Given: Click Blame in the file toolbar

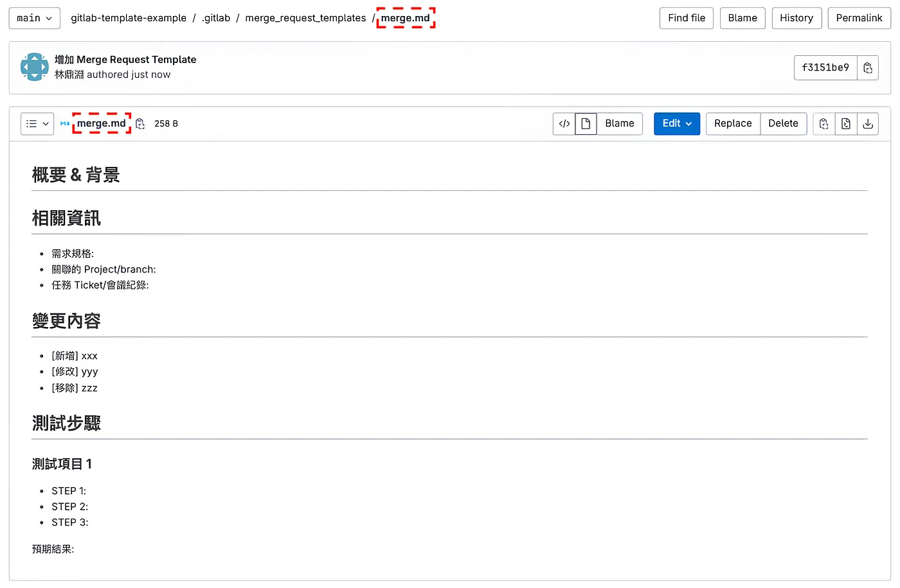Looking at the screenshot, I should 620,123.
